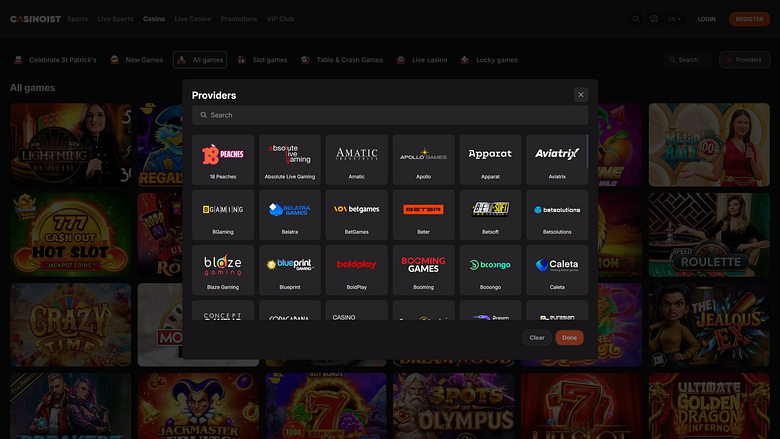The height and width of the screenshot is (439, 780).
Task: Open the Promotions menu item
Action: pos(239,19)
